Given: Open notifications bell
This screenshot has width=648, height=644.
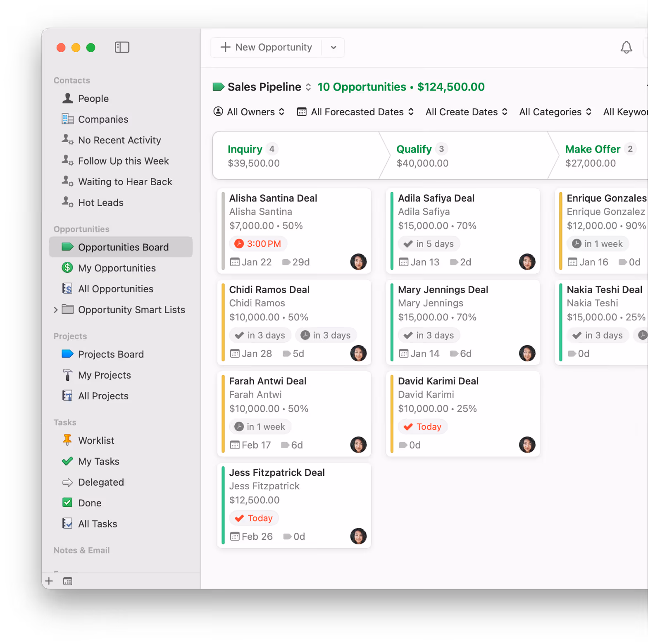Looking at the screenshot, I should coord(626,47).
